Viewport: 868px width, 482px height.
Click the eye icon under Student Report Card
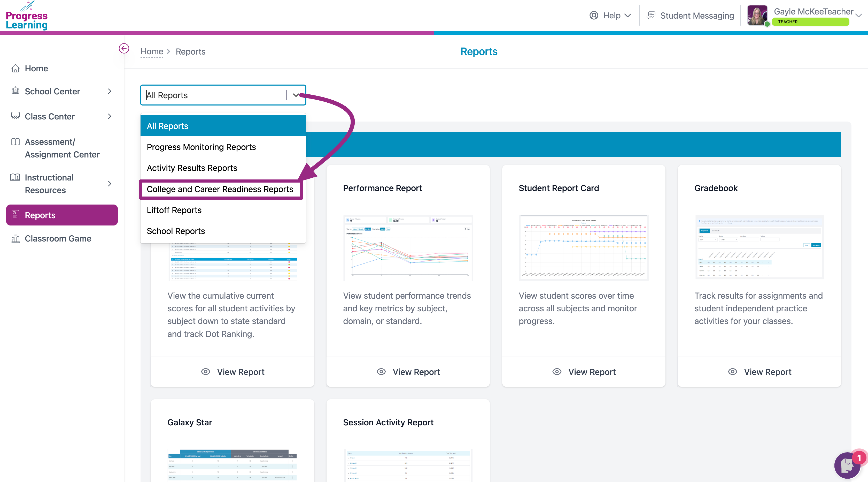coord(557,372)
